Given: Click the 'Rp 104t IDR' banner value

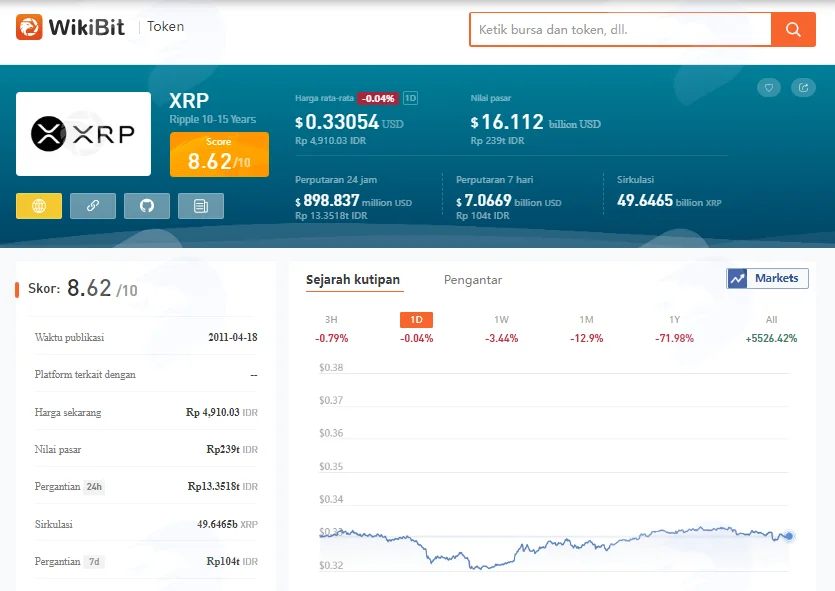Looking at the screenshot, I should tap(482, 216).
